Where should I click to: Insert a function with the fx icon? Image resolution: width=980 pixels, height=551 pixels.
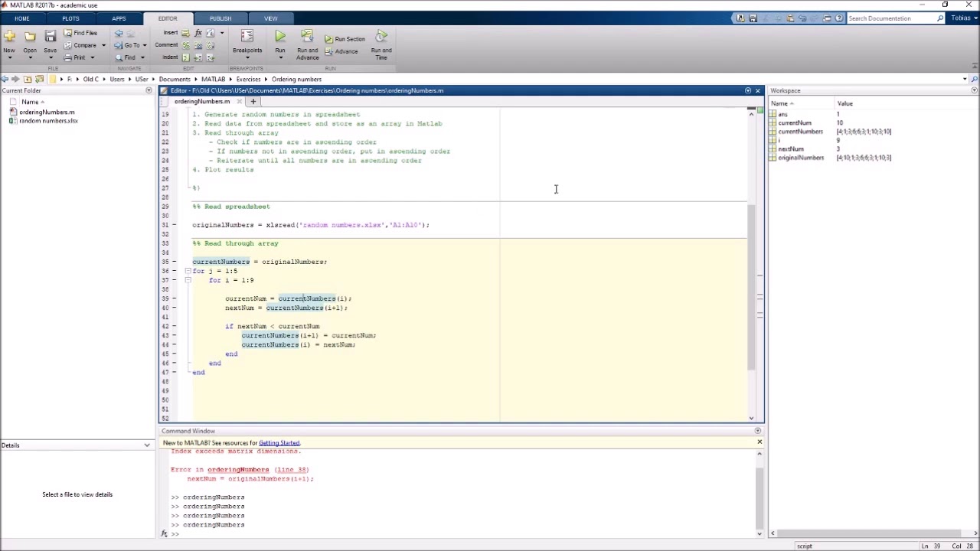point(198,33)
